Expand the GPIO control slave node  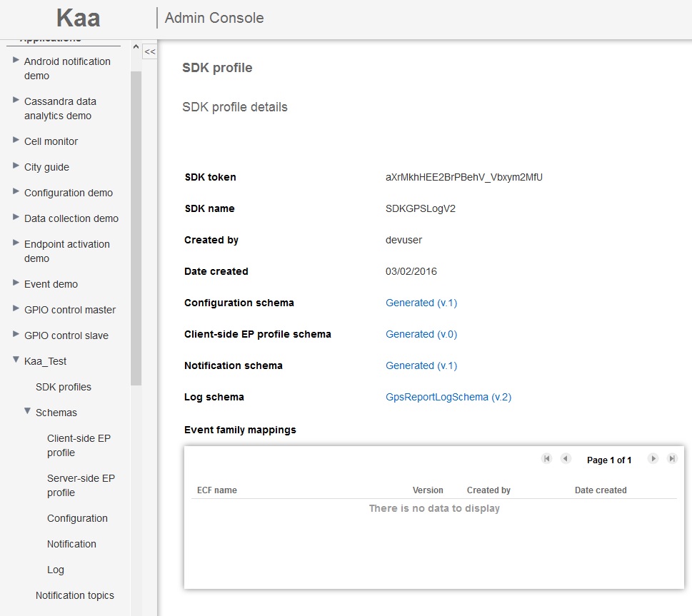tap(16, 334)
